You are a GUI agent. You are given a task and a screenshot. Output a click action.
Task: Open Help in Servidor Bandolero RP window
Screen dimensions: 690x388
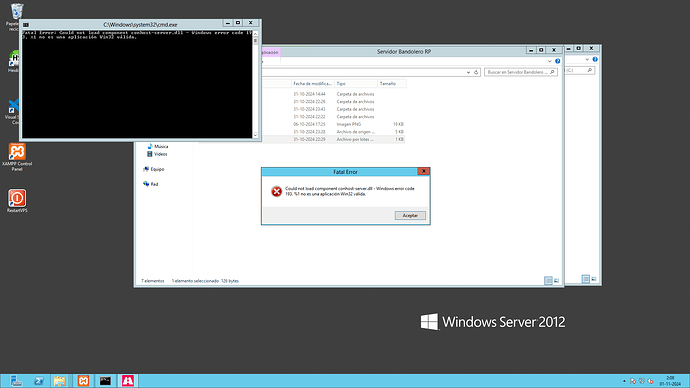(x=558, y=61)
